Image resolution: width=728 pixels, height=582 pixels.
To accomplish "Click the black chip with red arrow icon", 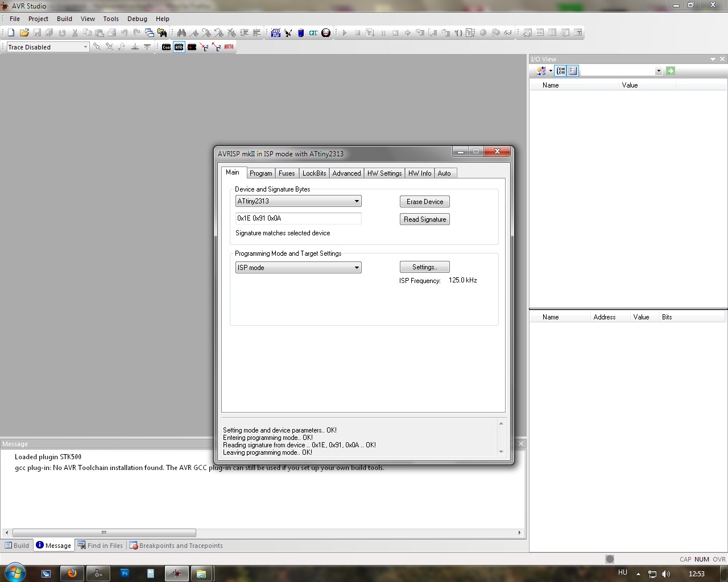I will pos(192,47).
